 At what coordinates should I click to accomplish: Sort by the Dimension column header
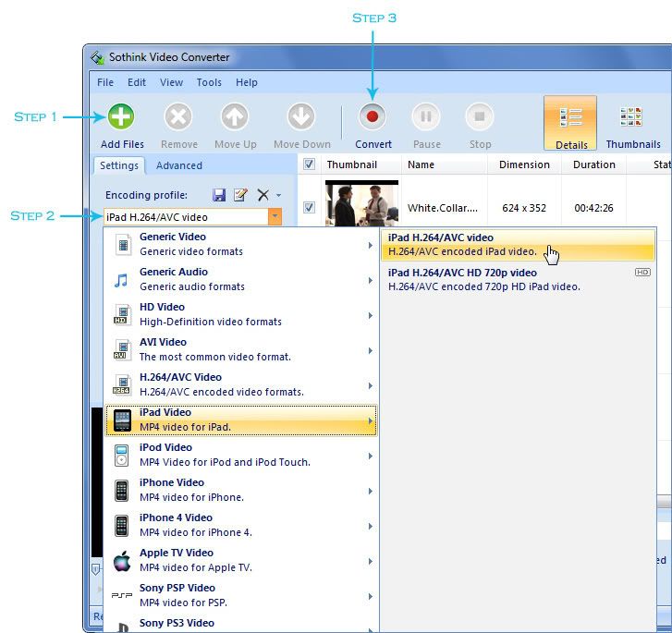tap(524, 164)
